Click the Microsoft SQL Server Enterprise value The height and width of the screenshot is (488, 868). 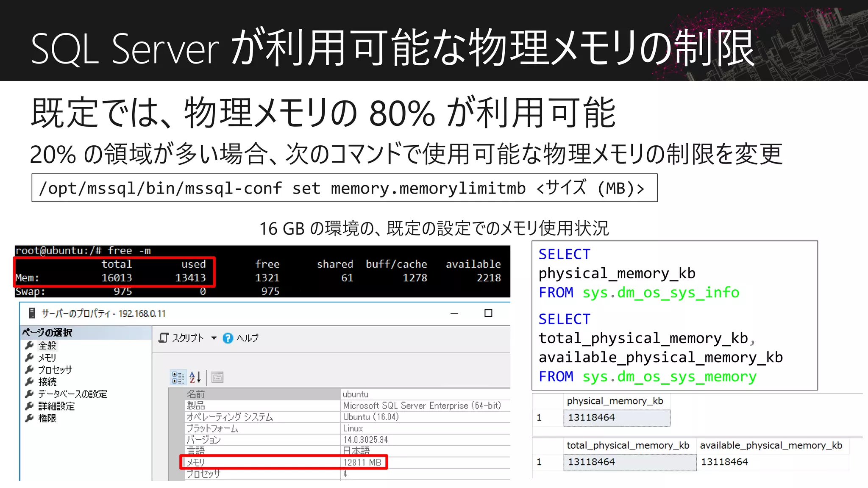pos(422,405)
